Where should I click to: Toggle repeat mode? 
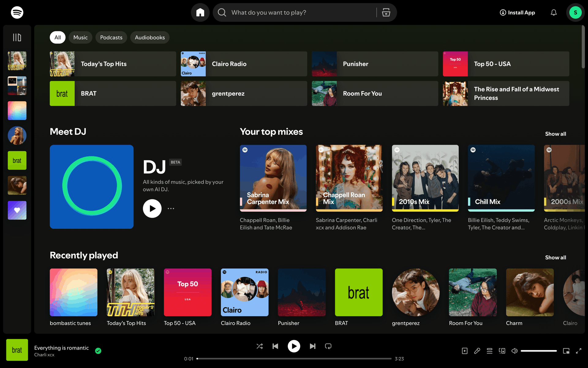[328, 346]
